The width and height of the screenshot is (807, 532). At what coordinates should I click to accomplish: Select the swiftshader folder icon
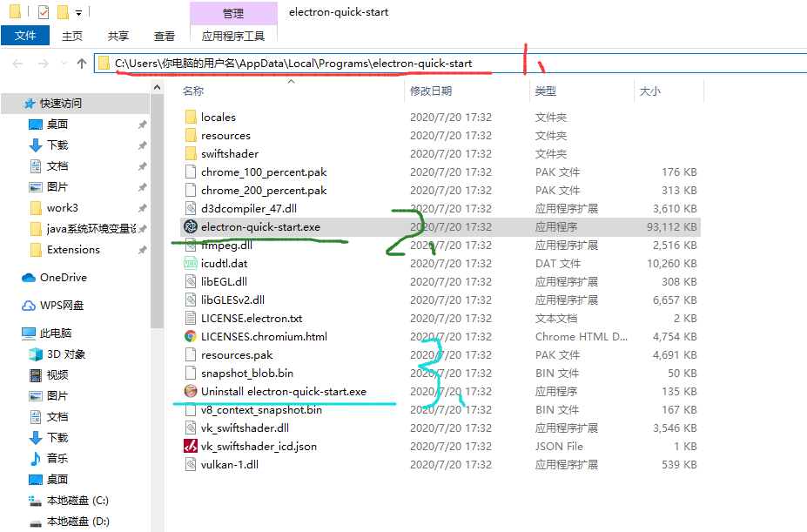point(191,153)
